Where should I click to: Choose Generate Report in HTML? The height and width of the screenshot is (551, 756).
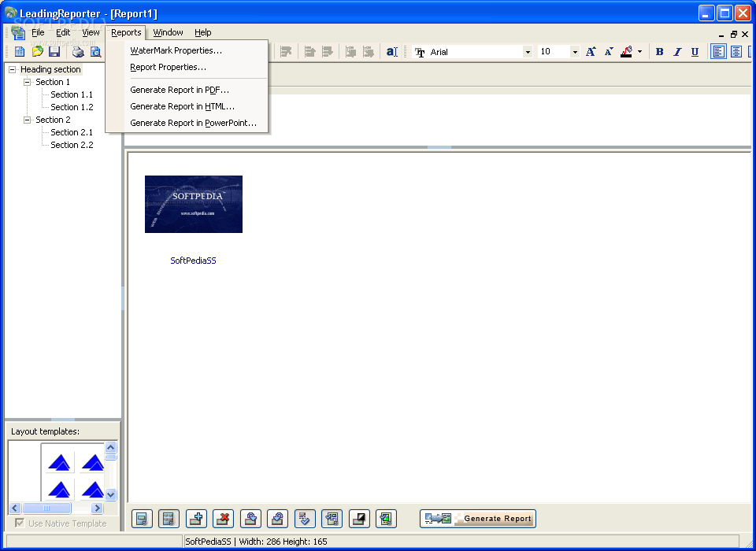187,106
